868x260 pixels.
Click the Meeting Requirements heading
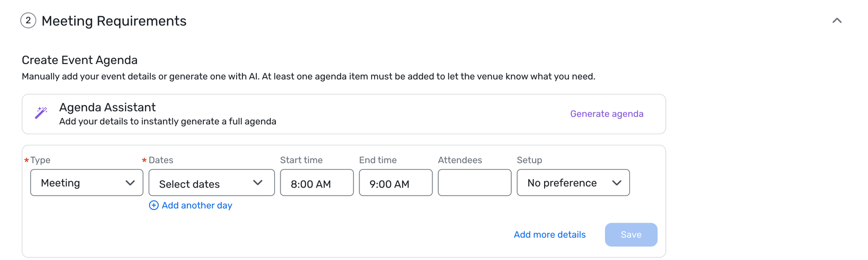coord(114,21)
